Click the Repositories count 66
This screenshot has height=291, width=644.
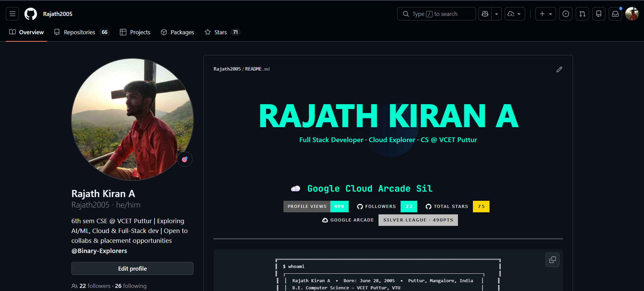pyautogui.click(x=105, y=32)
